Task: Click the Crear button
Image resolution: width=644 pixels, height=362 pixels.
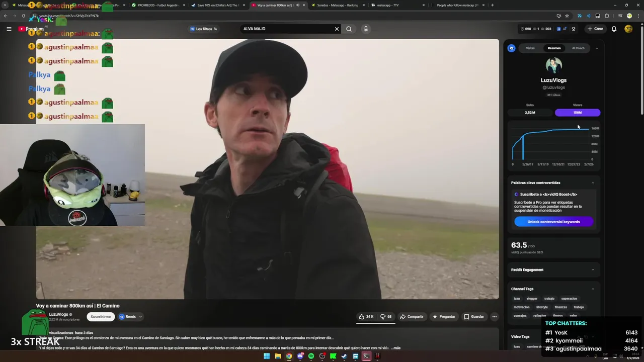Action: click(x=595, y=29)
